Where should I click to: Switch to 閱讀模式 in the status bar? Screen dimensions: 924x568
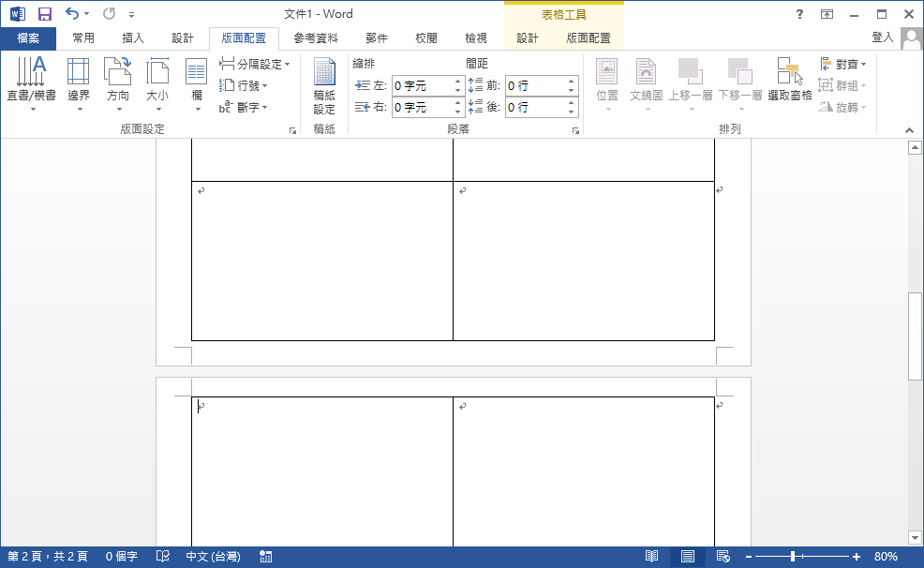(655, 556)
